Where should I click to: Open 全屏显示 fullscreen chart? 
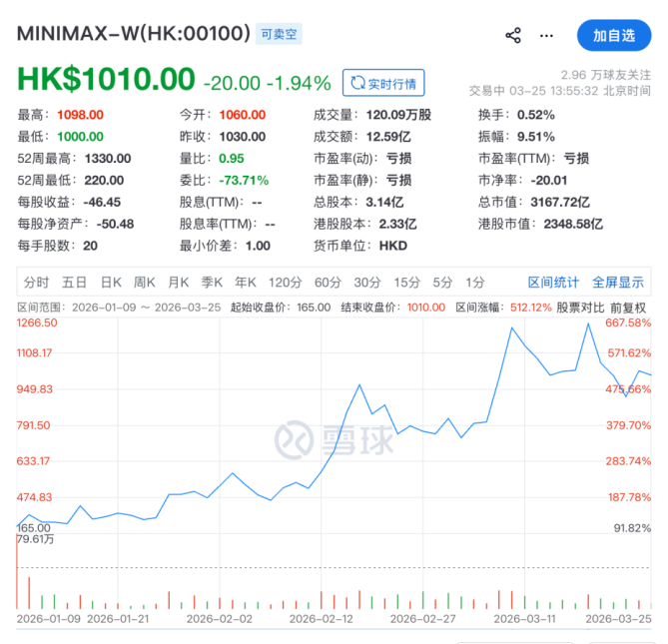click(x=618, y=282)
